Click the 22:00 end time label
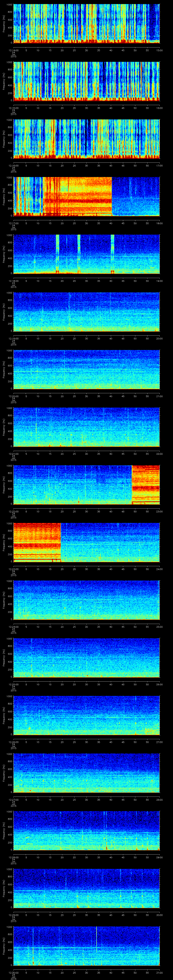Image resolution: width=173 pixels, height=980 pixels. point(160,454)
